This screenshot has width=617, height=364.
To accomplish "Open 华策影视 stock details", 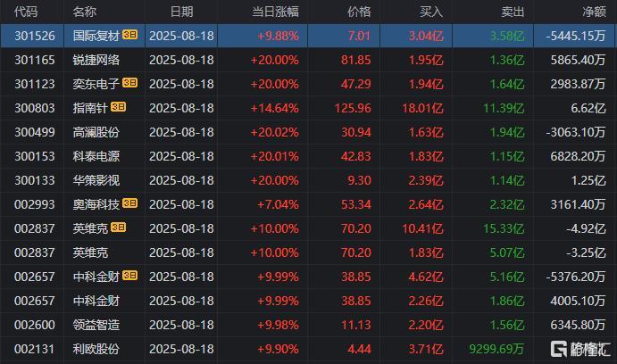I will (96, 180).
